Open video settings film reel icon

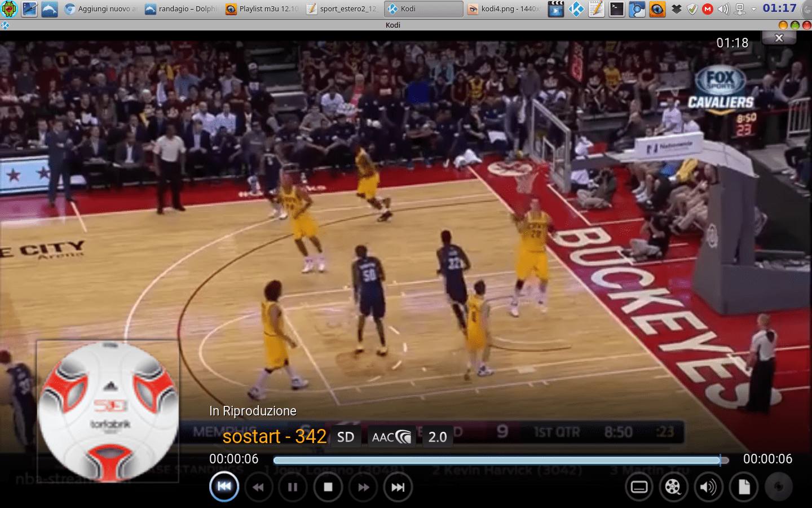(x=673, y=487)
